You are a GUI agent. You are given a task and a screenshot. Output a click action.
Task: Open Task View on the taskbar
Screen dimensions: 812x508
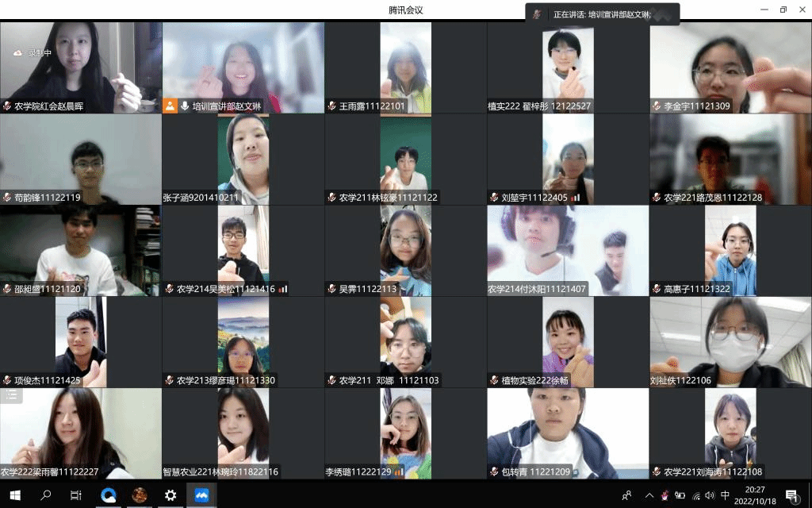tap(76, 495)
